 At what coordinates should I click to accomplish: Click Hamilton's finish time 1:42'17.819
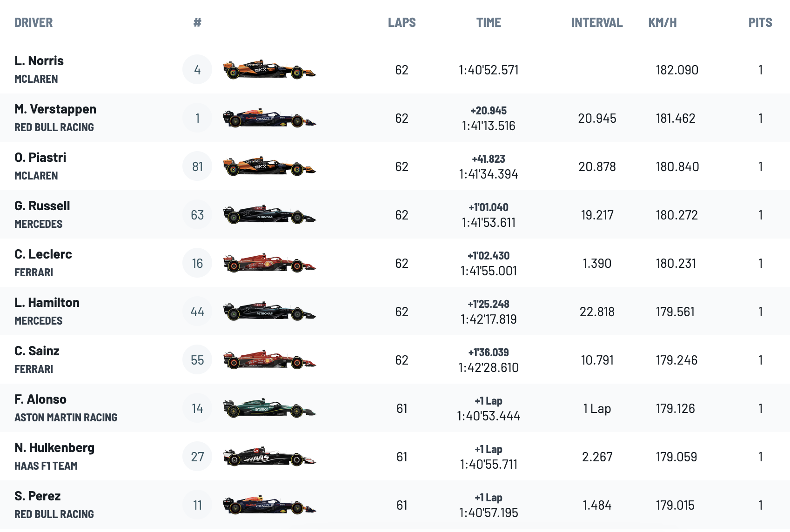(x=489, y=319)
